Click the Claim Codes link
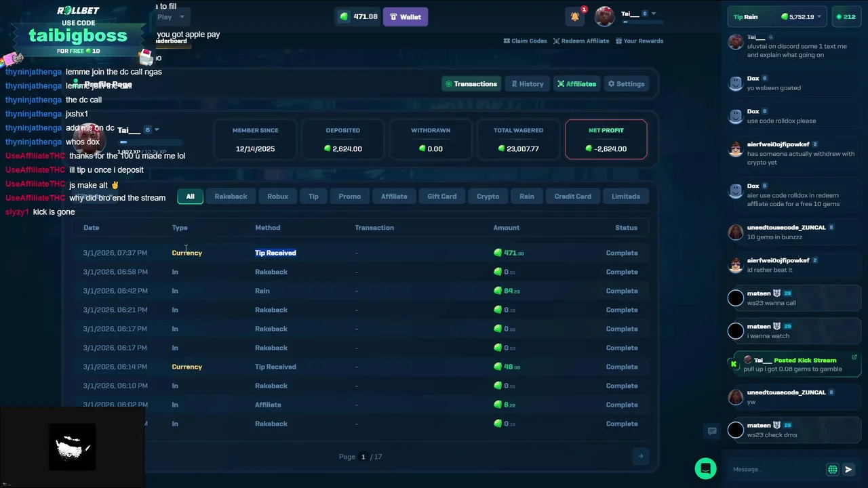 coord(525,41)
